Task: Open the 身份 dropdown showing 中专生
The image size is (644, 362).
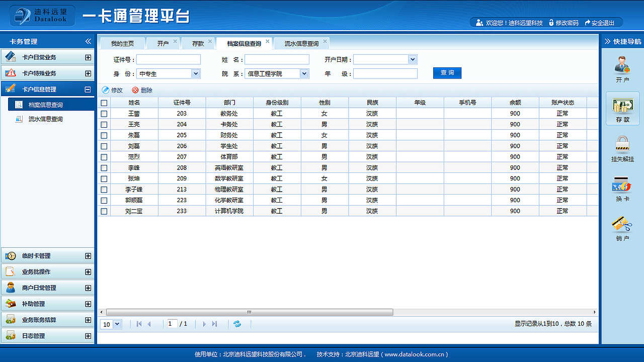Action: [196, 74]
